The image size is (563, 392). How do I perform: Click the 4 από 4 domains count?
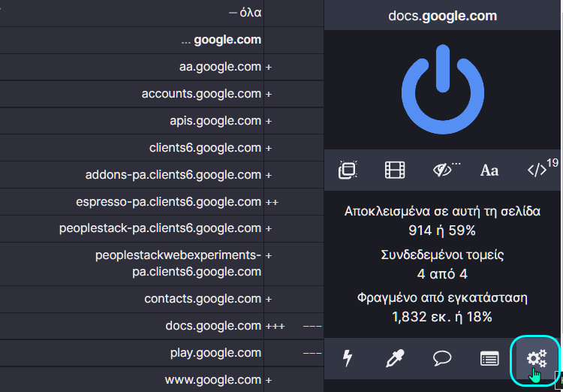pyautogui.click(x=442, y=274)
